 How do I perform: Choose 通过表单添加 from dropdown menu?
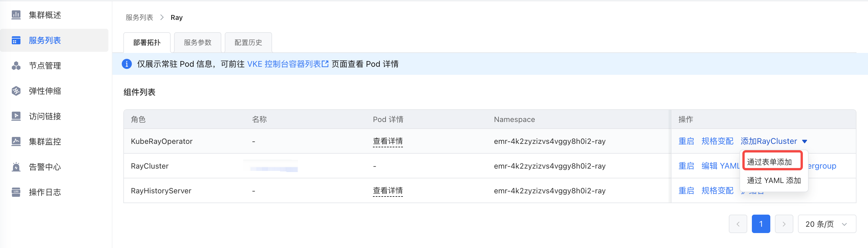click(x=769, y=162)
